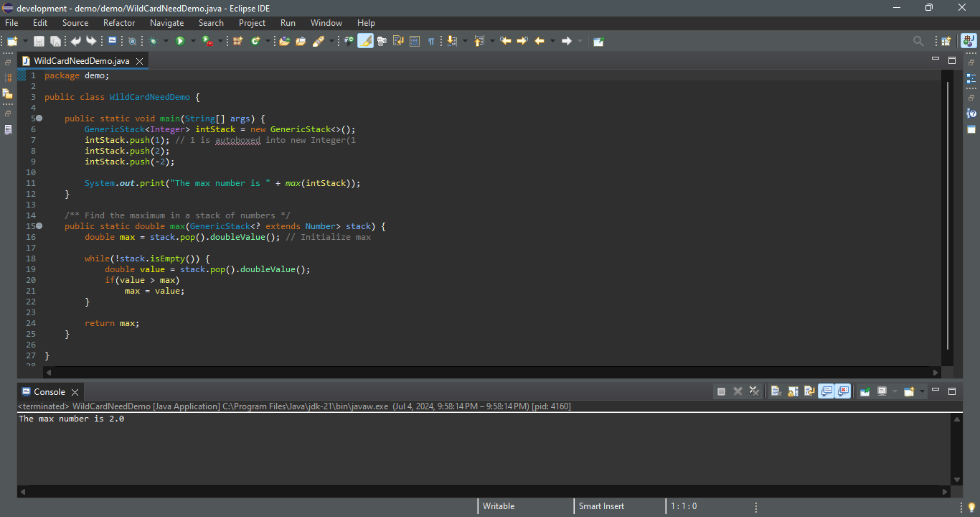Click the Open Perspective icon
The width and height of the screenshot is (980, 517).
tap(946, 41)
